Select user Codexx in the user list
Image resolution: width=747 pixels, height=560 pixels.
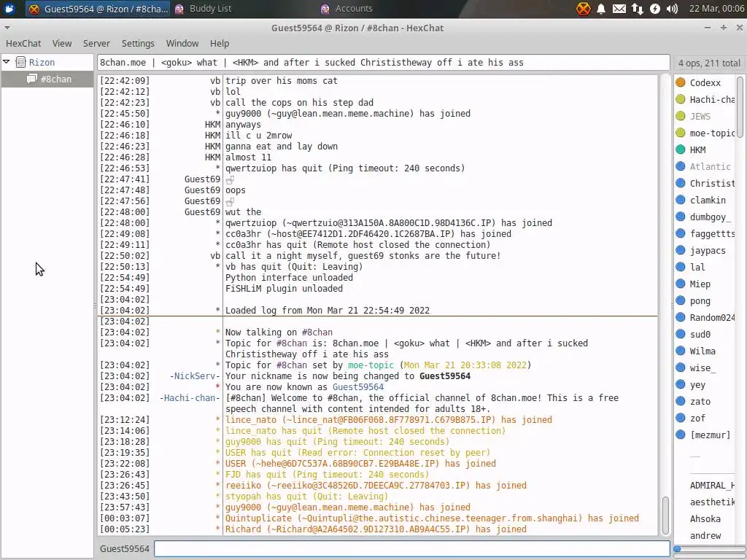click(705, 83)
